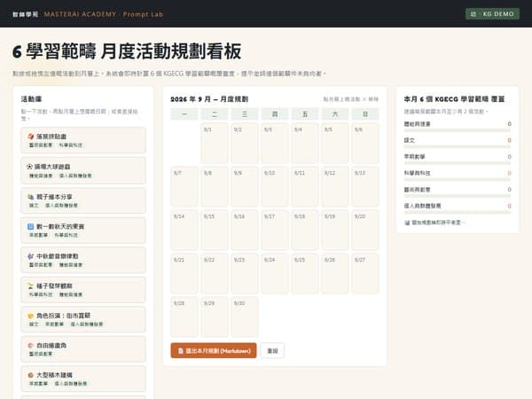Click the 體能與健康 coverage progress bar
This screenshot has height=399, width=532.
coord(458,130)
